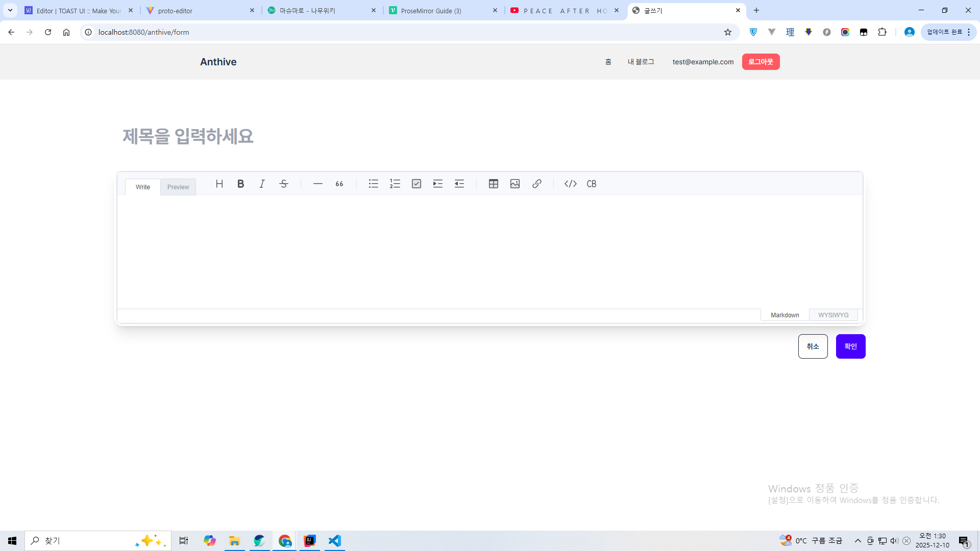Open the insert image popup
Viewport: 980px width, 551px height.
pyautogui.click(x=515, y=184)
